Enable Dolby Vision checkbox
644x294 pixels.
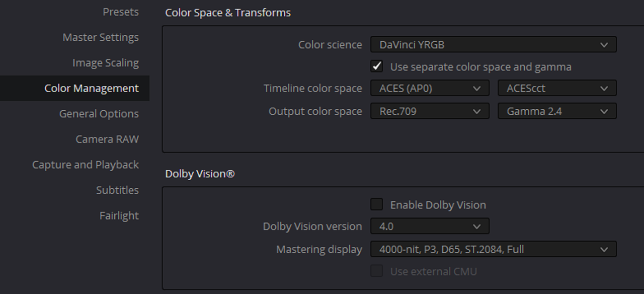(377, 204)
